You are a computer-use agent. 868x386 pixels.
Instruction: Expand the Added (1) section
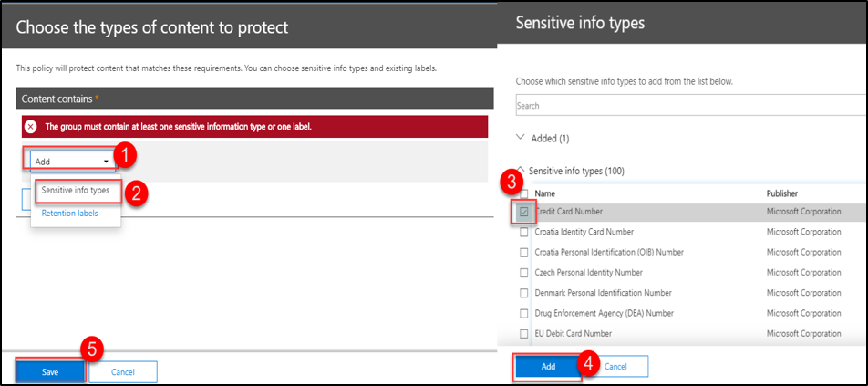point(522,138)
